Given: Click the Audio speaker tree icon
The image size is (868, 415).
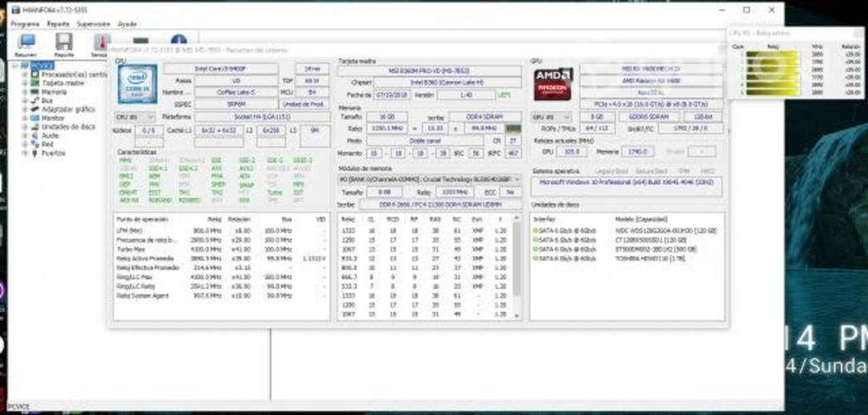Looking at the screenshot, I should [x=36, y=135].
